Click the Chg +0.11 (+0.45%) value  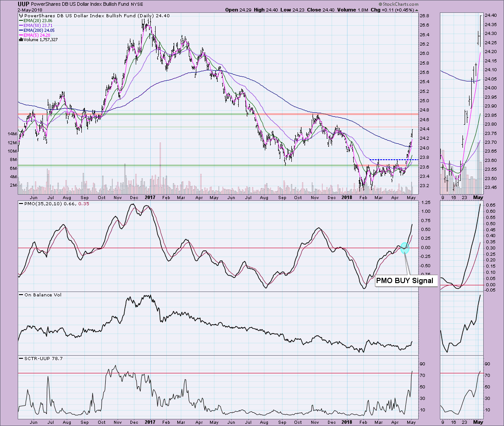pyautogui.click(x=392, y=10)
